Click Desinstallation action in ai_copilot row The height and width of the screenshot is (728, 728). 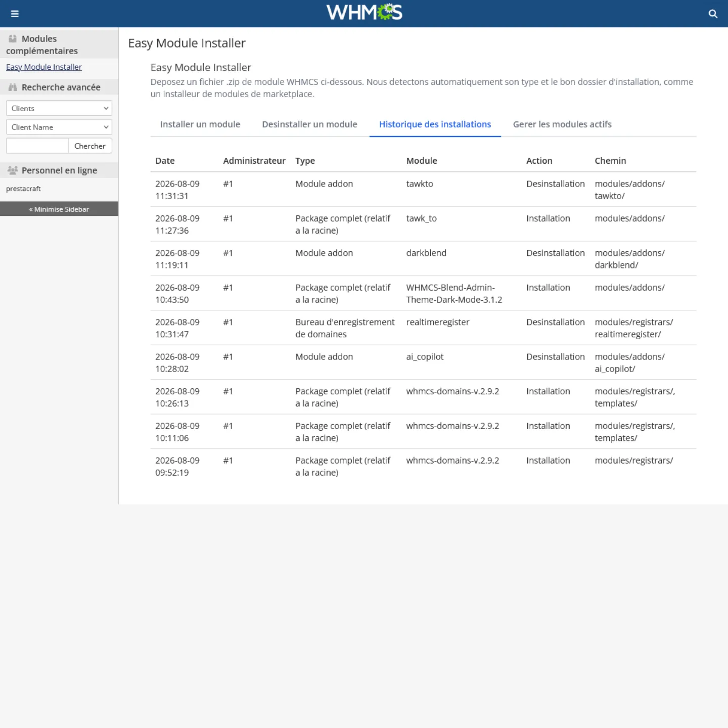click(x=555, y=357)
